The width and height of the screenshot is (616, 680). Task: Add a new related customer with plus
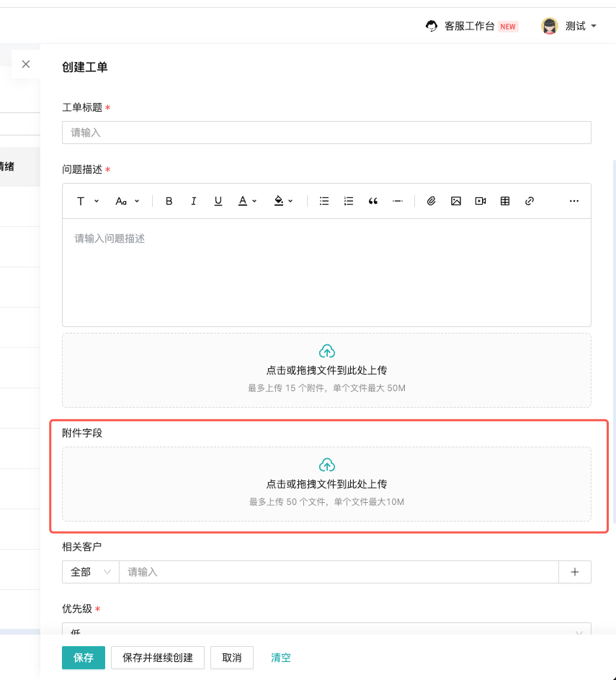tap(575, 572)
